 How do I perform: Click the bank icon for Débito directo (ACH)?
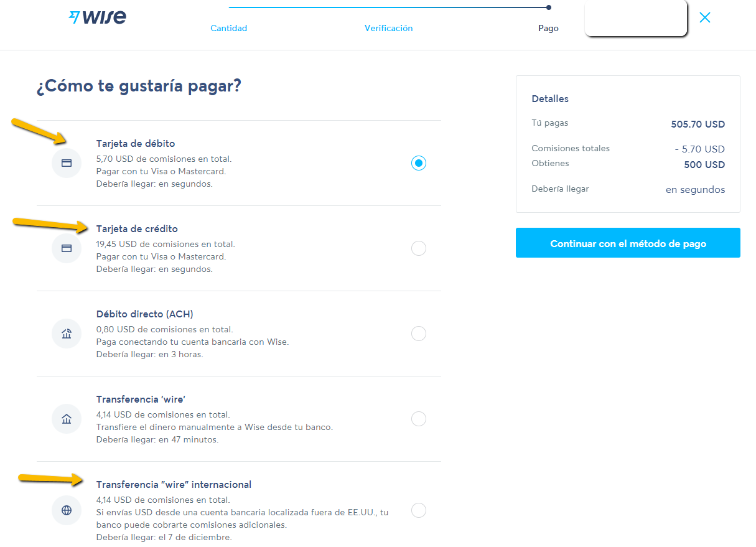[x=67, y=334]
